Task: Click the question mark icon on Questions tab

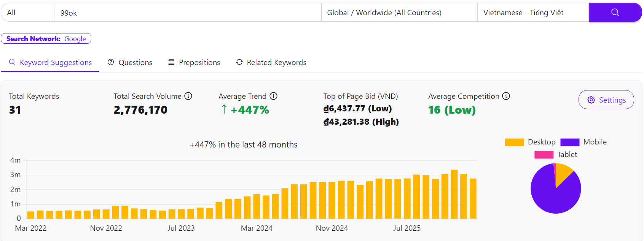Action: click(111, 62)
